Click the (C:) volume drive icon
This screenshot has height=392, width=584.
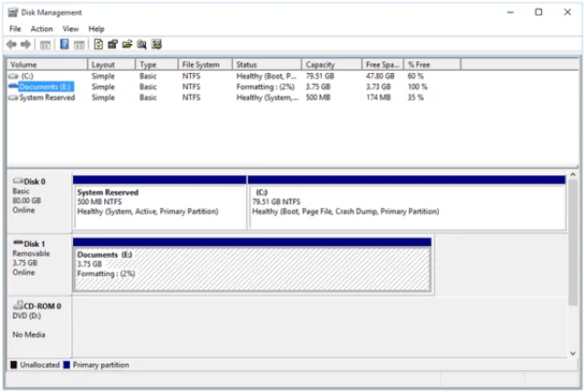click(x=14, y=76)
